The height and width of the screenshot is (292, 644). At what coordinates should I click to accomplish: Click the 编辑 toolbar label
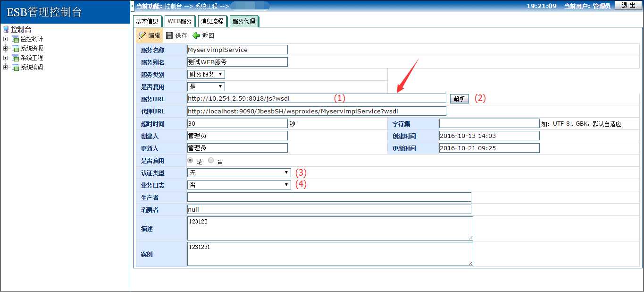click(154, 35)
